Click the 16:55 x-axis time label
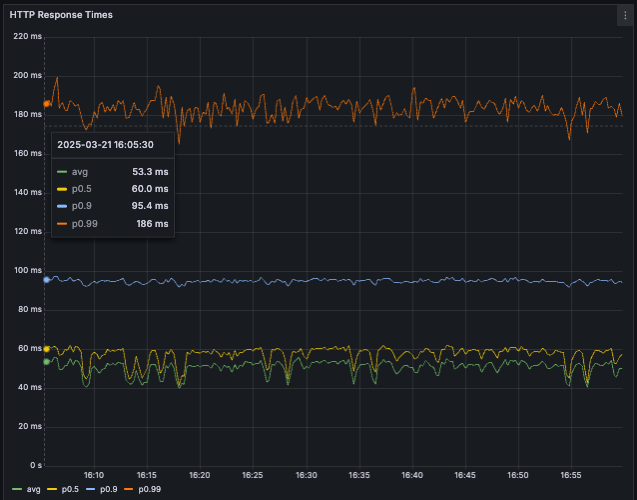 (x=571, y=475)
